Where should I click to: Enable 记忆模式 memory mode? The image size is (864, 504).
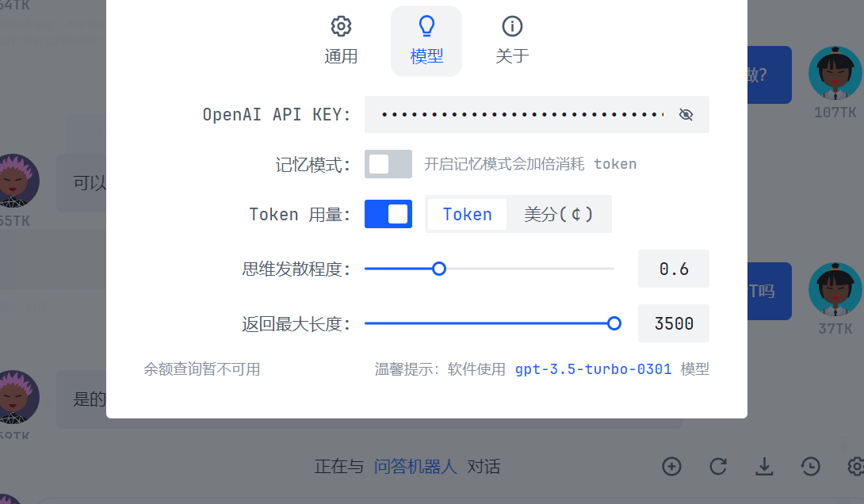coord(388,164)
